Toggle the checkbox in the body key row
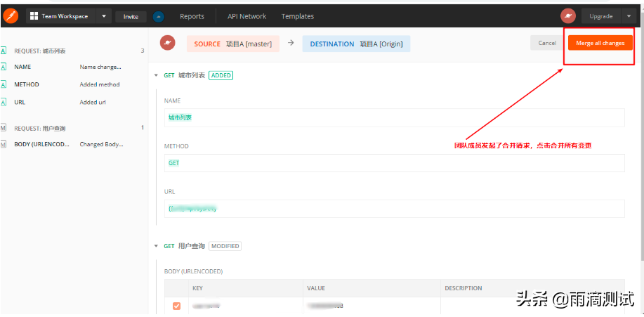Screen dimensions: 644x317 pyautogui.click(x=176, y=306)
